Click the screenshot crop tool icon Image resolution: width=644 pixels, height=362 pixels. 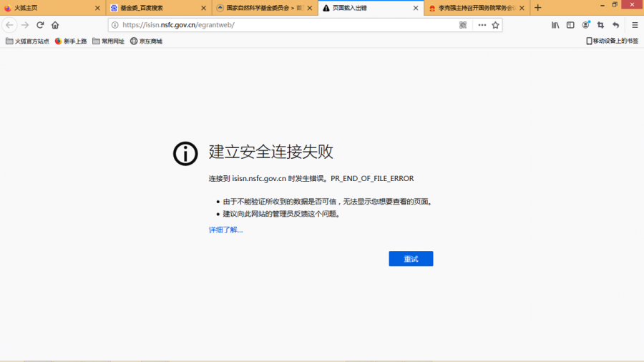[x=601, y=25]
